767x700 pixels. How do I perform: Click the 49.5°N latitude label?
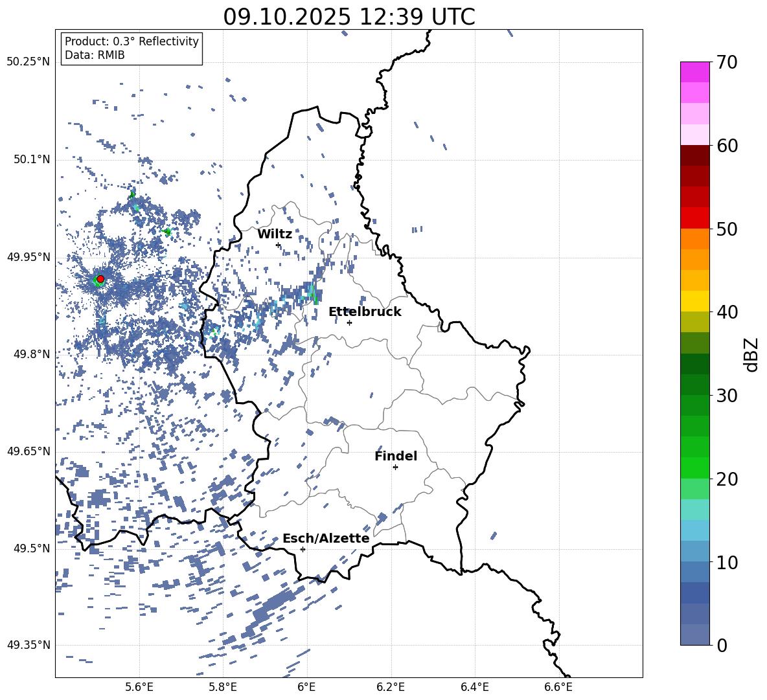[x=32, y=548]
